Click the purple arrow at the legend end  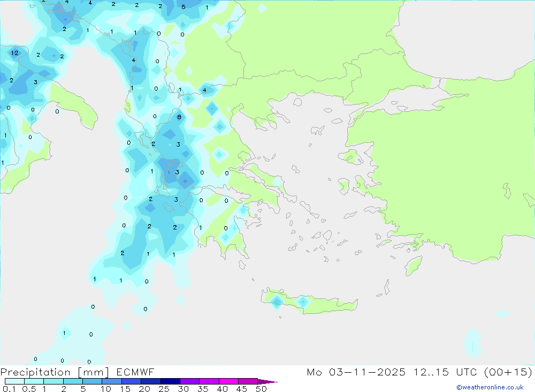[x=267, y=381]
